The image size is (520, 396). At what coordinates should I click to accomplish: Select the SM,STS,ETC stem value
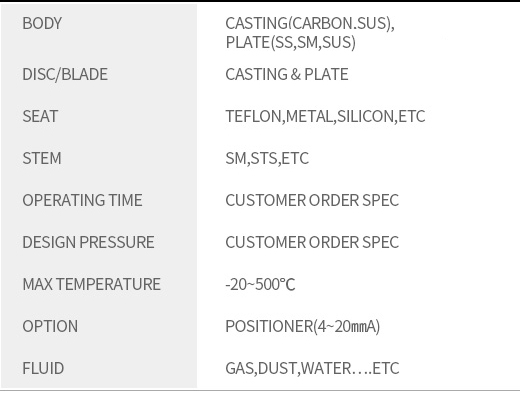tap(267, 158)
